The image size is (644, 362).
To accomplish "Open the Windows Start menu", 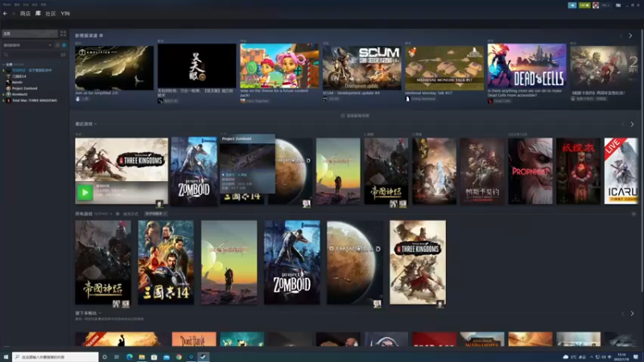I will tap(6, 357).
